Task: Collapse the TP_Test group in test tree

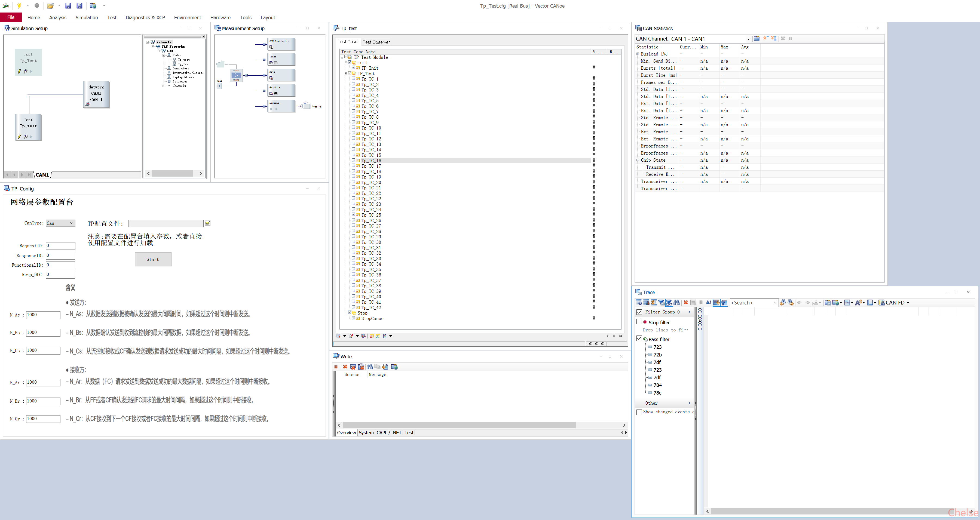Action: [346, 73]
